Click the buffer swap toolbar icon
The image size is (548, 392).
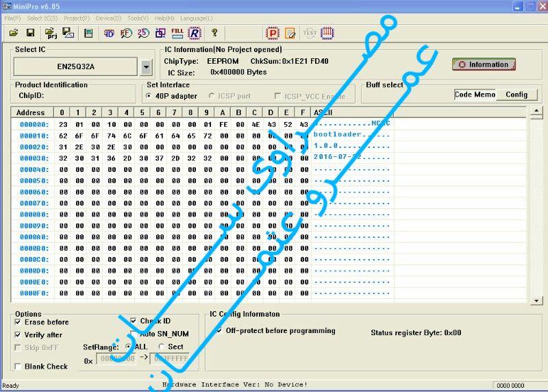(160, 34)
